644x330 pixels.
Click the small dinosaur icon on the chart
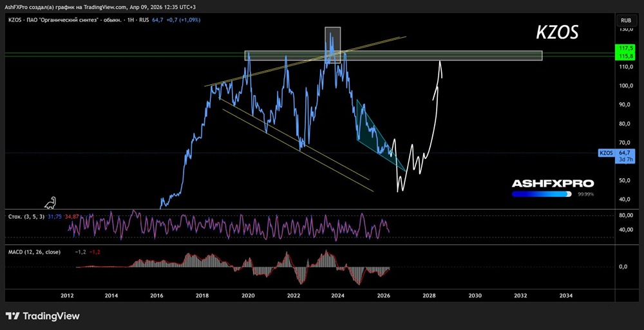pos(50,203)
